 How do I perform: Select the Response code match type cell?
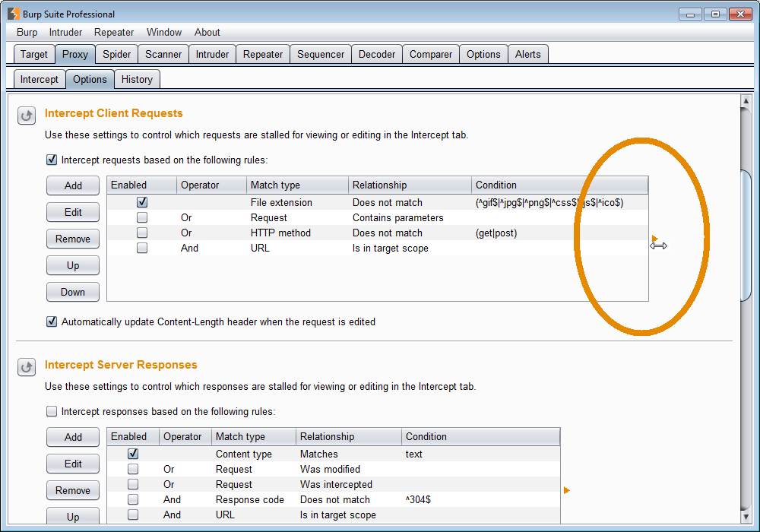(254, 499)
